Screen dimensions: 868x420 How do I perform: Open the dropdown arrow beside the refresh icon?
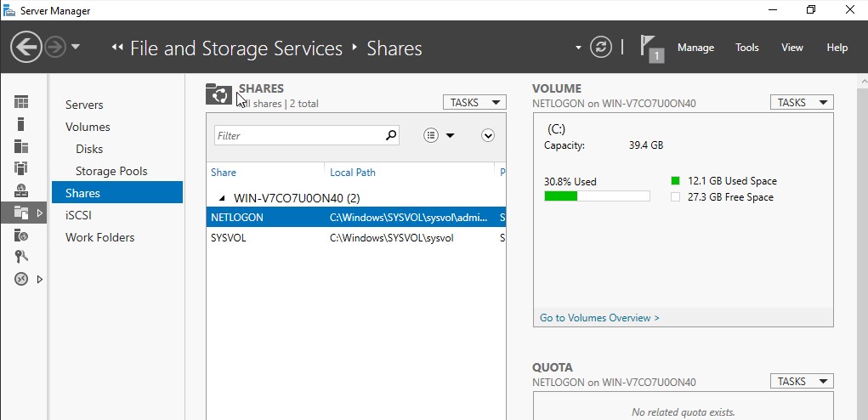click(578, 48)
